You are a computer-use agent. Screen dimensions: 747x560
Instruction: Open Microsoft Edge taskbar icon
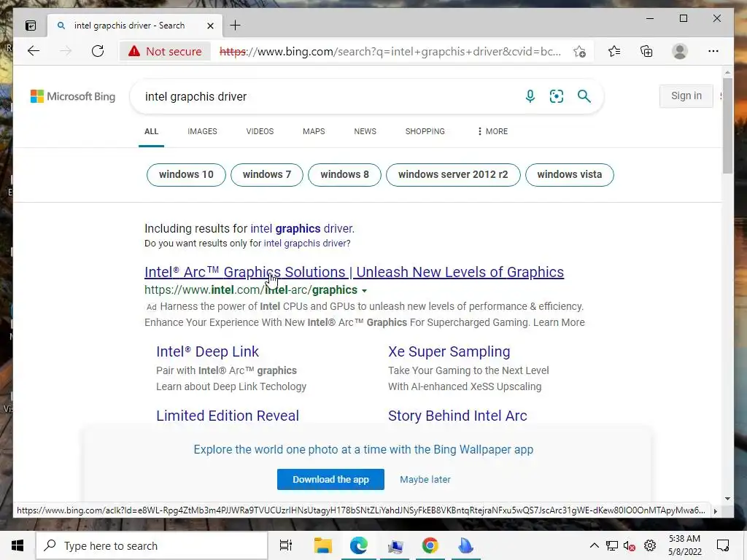click(x=358, y=545)
